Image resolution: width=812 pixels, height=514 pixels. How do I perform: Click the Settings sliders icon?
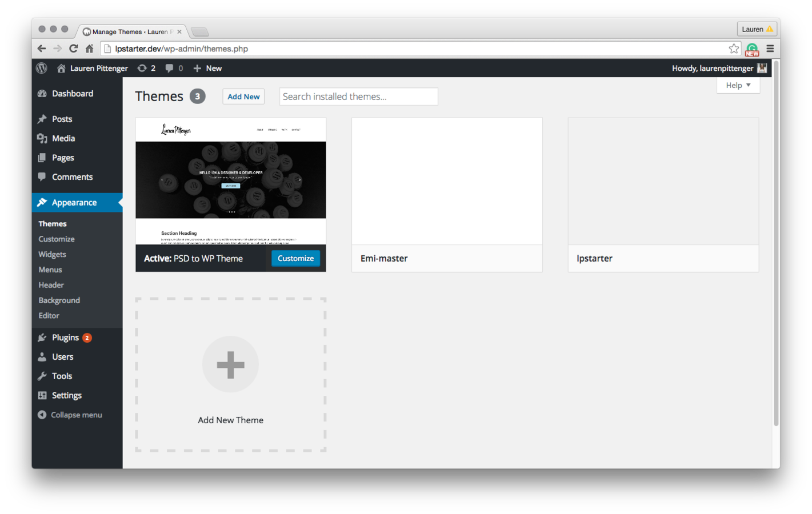42,395
